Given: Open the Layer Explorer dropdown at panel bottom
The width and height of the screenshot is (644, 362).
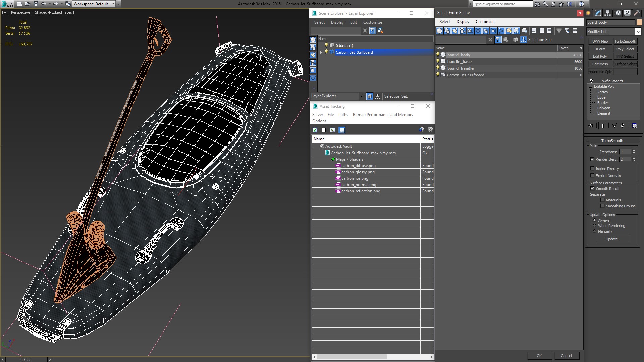Looking at the screenshot, I should point(361,96).
